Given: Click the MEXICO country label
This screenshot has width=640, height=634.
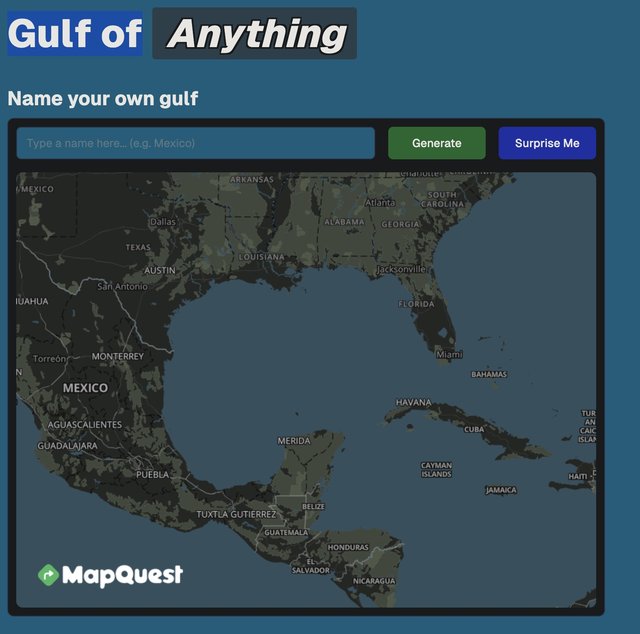Looking at the screenshot, I should tap(85, 387).
